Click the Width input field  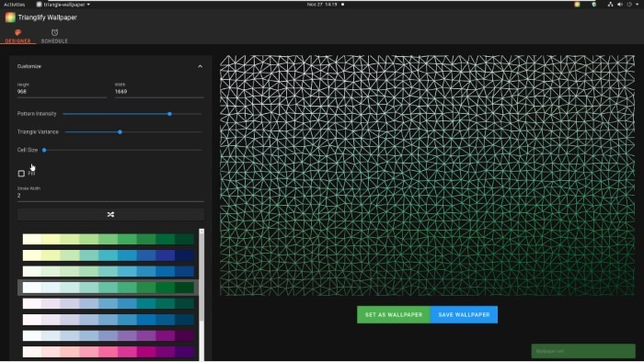click(x=159, y=92)
